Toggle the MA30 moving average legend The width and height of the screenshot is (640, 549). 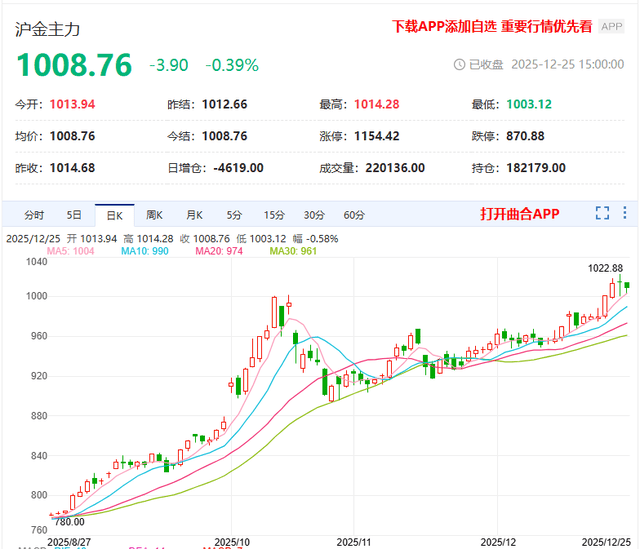point(292,250)
